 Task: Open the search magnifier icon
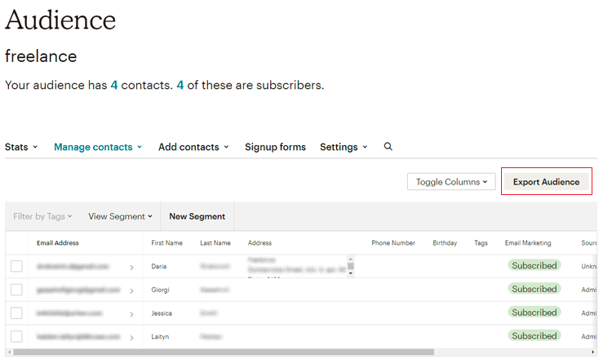coord(388,146)
